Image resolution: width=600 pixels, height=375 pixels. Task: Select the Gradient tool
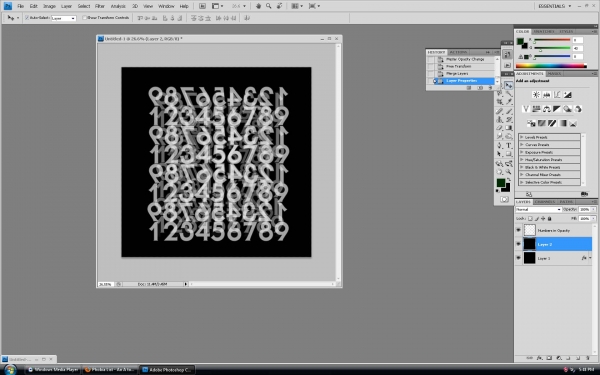[509, 128]
